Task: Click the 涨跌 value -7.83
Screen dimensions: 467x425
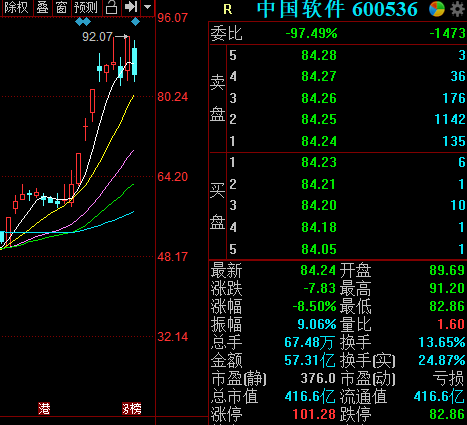Action: pyautogui.click(x=319, y=288)
